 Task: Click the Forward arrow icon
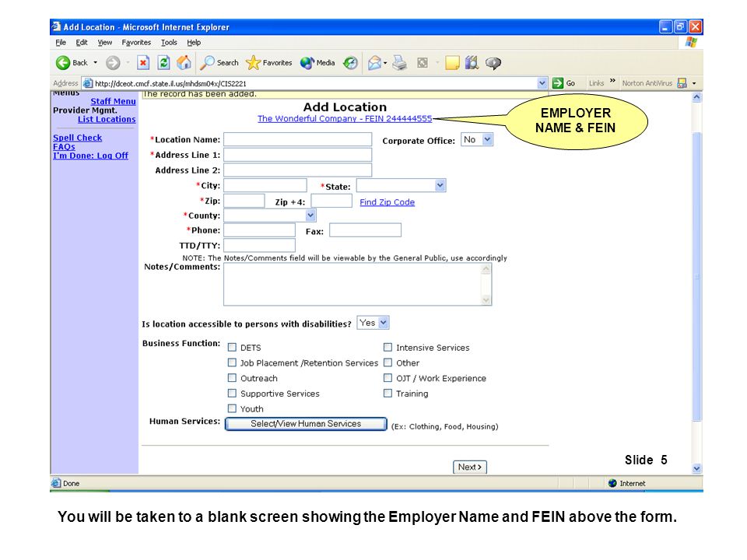(x=113, y=62)
